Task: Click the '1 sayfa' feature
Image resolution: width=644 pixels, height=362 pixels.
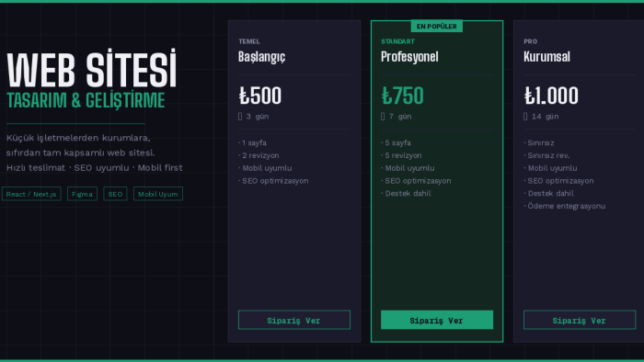Action: pyautogui.click(x=254, y=142)
